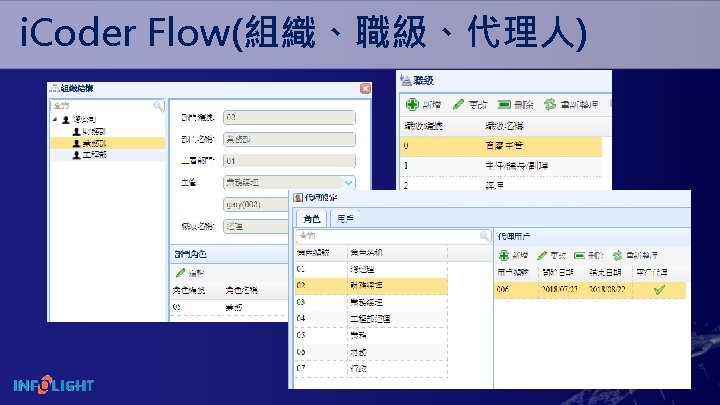This screenshot has width=720, height=405.
Task: Click the pencil Edit icon in 職級 window
Action: tap(458, 105)
